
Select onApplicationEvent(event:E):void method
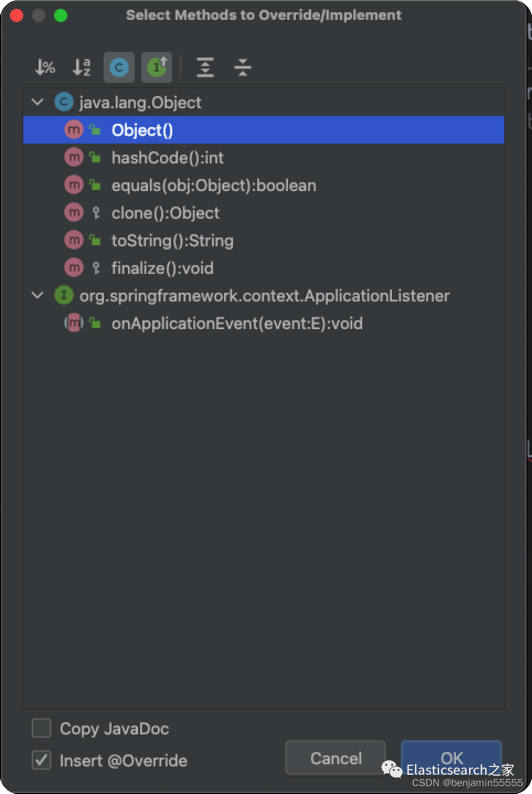pyautogui.click(x=237, y=324)
